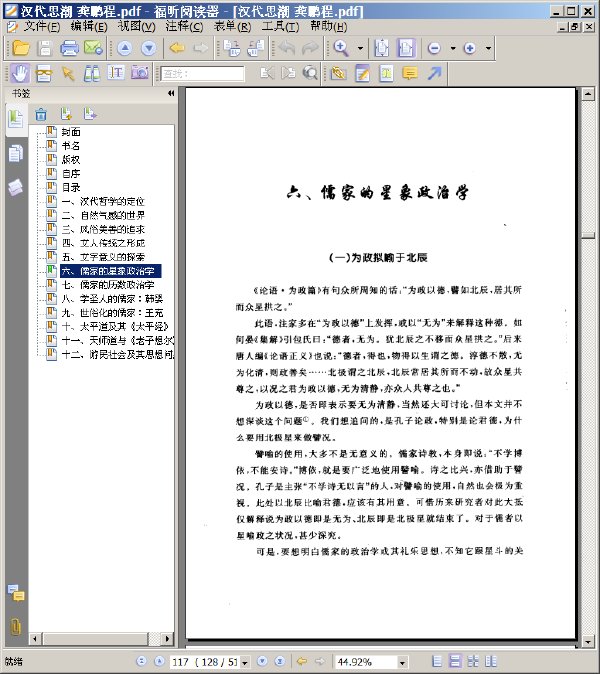Select the blue arrow drawing tool
The image size is (600, 674).
(x=435, y=73)
